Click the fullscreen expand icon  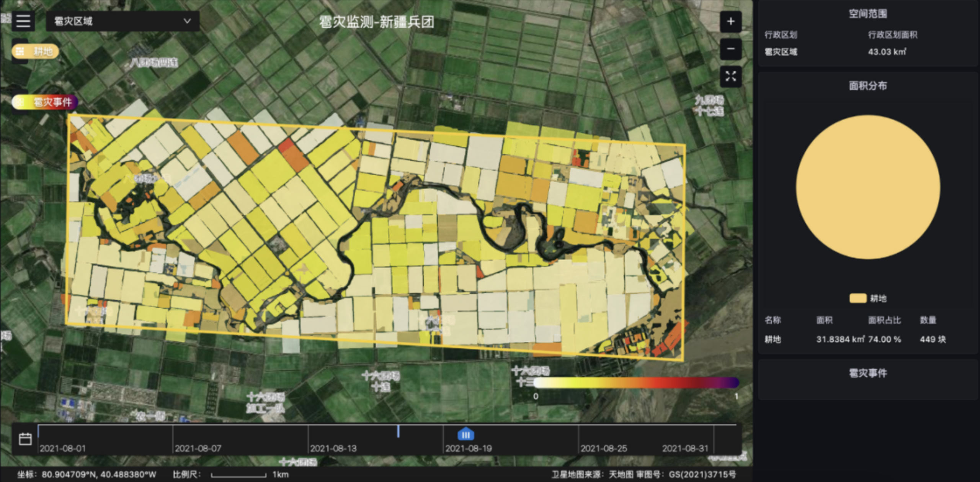pos(730,76)
